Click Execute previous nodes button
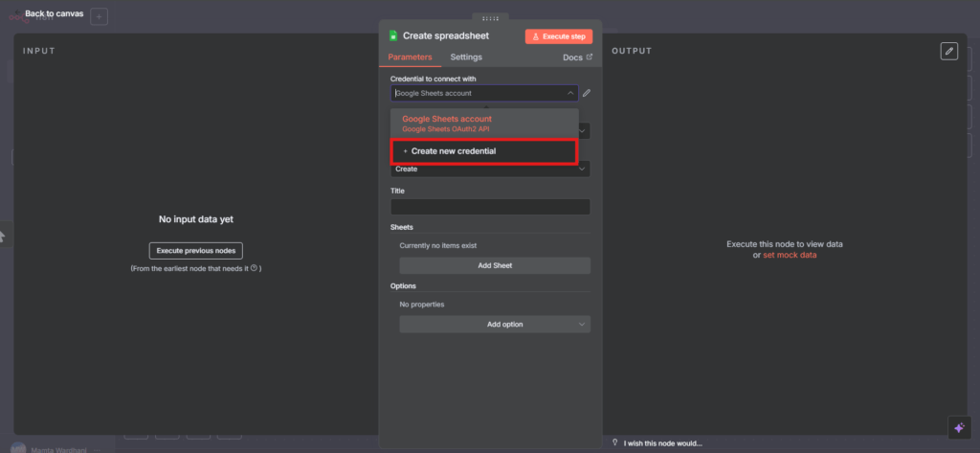The height and width of the screenshot is (453, 980). [x=196, y=250]
